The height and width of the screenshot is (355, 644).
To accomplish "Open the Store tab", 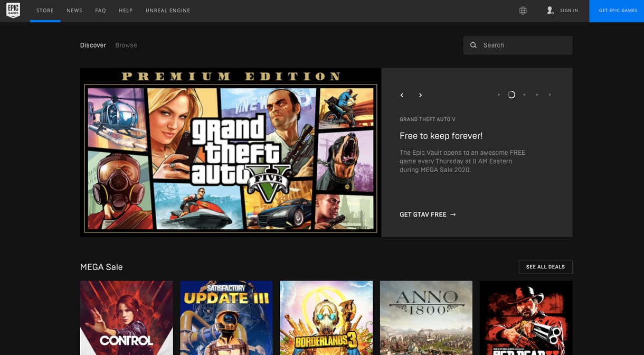I will [45, 11].
